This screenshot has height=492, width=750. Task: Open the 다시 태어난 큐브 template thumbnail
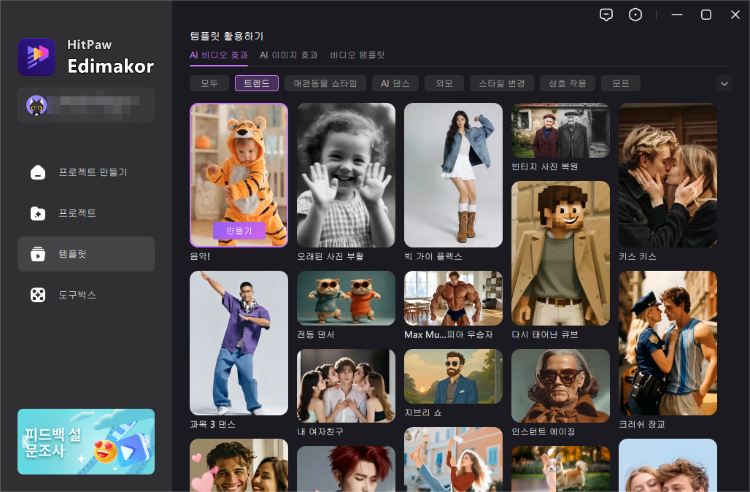[561, 253]
